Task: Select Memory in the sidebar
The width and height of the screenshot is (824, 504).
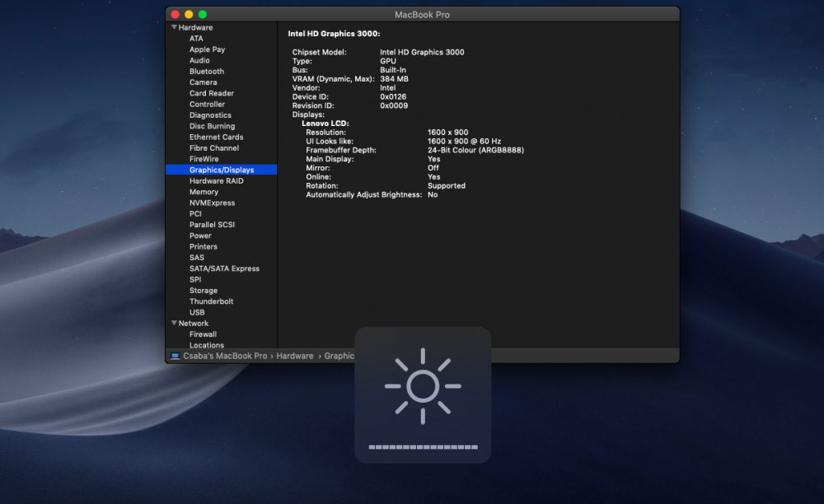Action: click(204, 192)
